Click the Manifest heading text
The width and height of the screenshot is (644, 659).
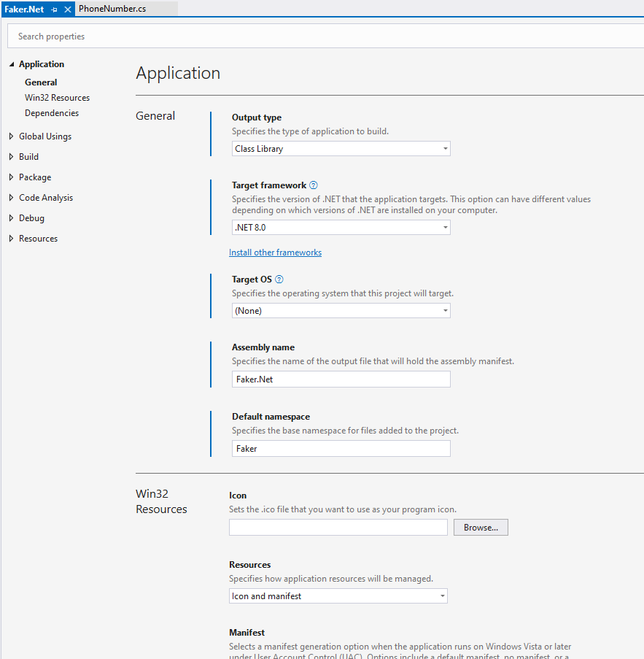(x=247, y=633)
